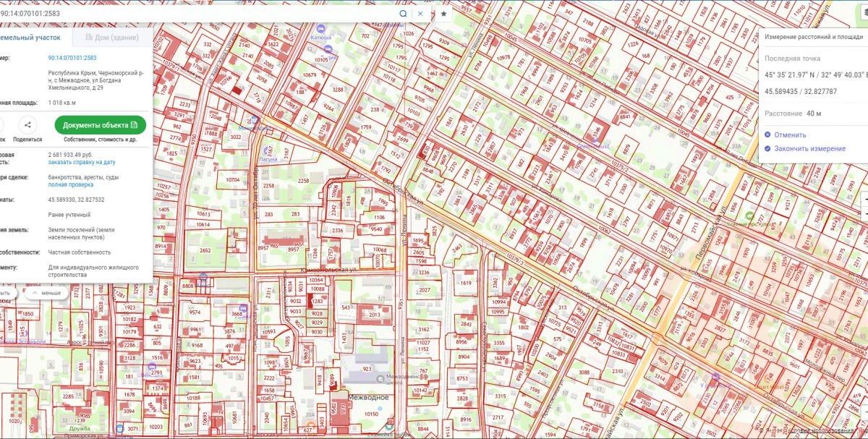Click the Комсомольская ул. street label
Image resolution: width=868 pixels, height=439 pixels.
pyautogui.click(x=330, y=268)
